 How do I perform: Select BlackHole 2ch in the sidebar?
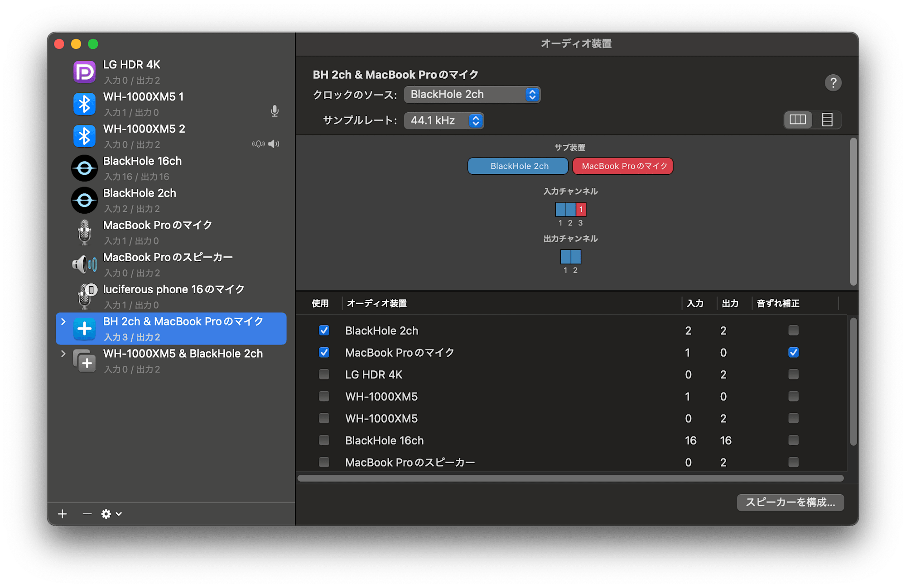(140, 200)
